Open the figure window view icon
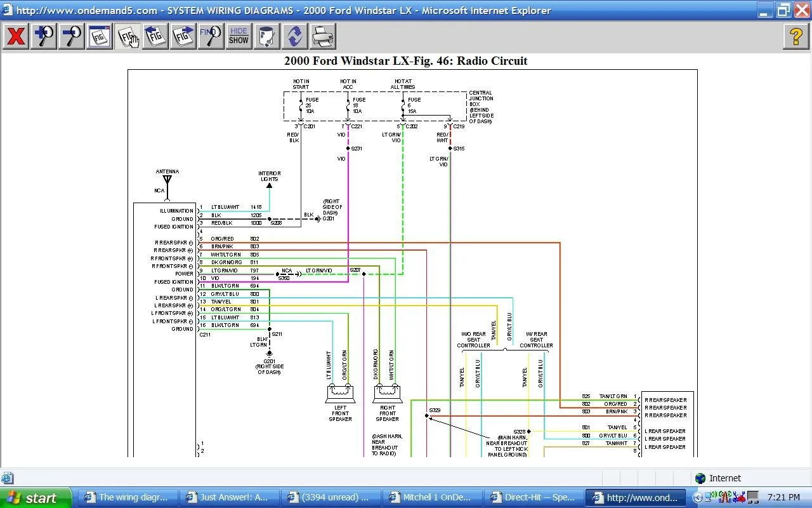 (x=100, y=36)
